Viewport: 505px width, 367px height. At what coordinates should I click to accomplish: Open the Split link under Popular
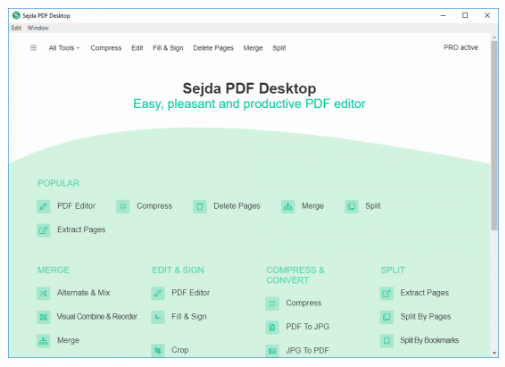coord(373,206)
